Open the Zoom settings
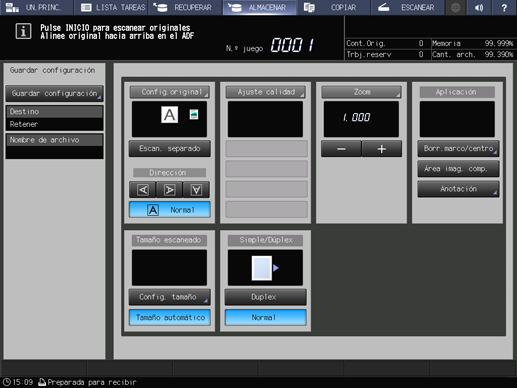 (x=361, y=92)
